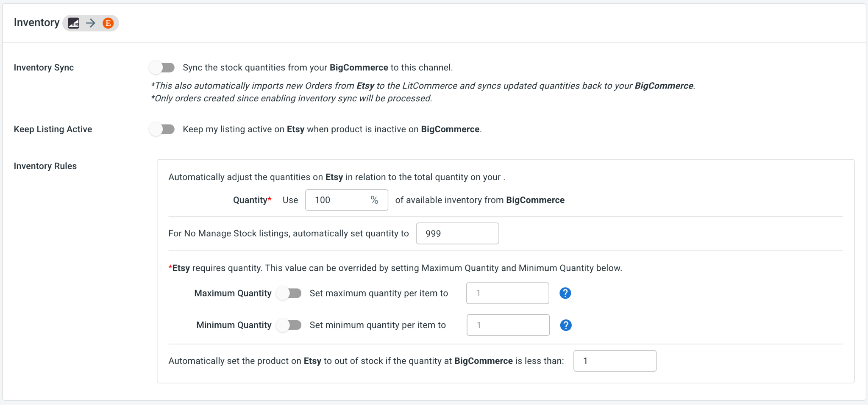
Task: Click the Inventory section heading
Action: 37,22
